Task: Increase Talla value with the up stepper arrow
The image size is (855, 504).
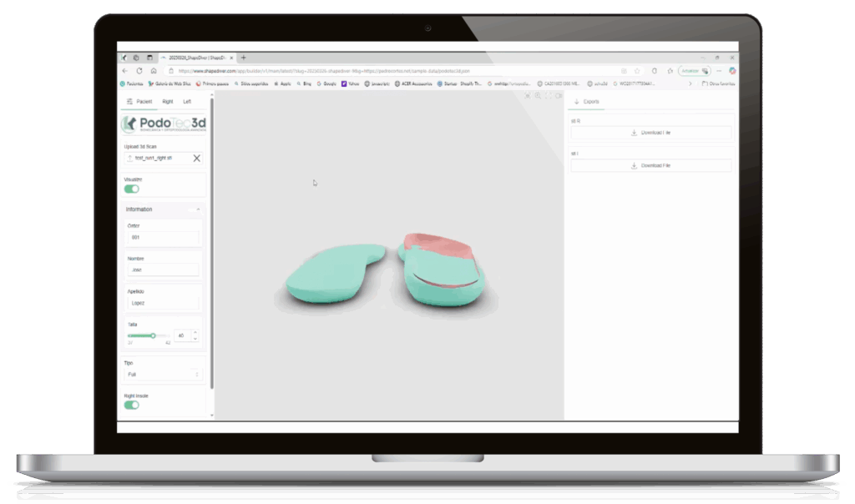Action: 195,332
